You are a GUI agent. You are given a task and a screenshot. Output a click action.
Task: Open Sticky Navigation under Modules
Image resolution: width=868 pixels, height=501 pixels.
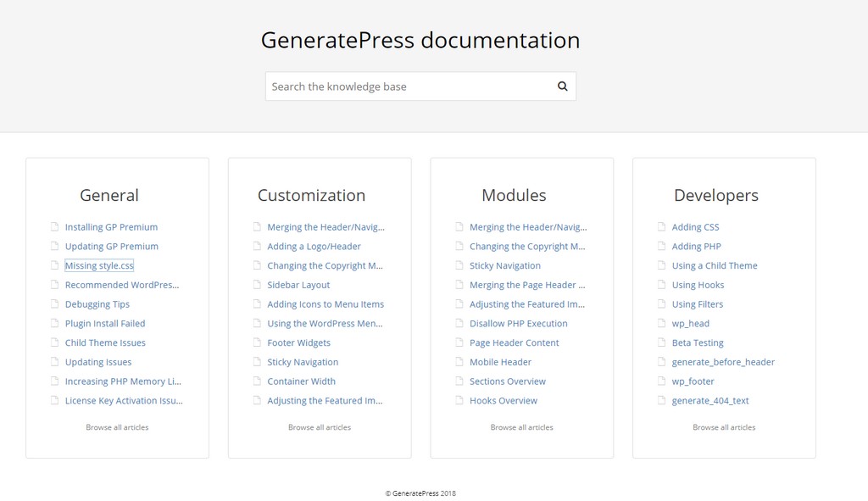(x=505, y=265)
